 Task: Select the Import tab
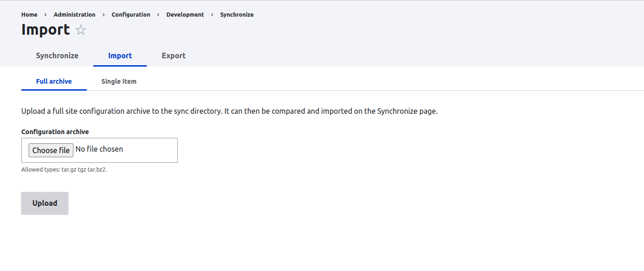click(x=120, y=55)
